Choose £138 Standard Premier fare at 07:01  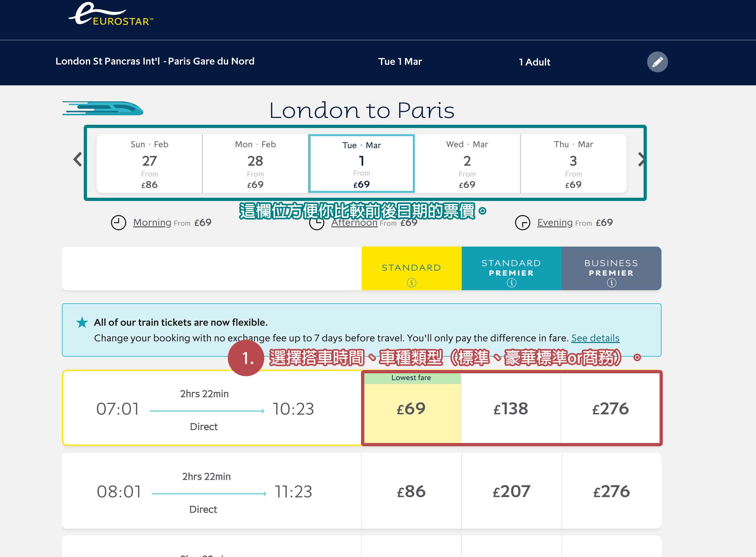[511, 409]
